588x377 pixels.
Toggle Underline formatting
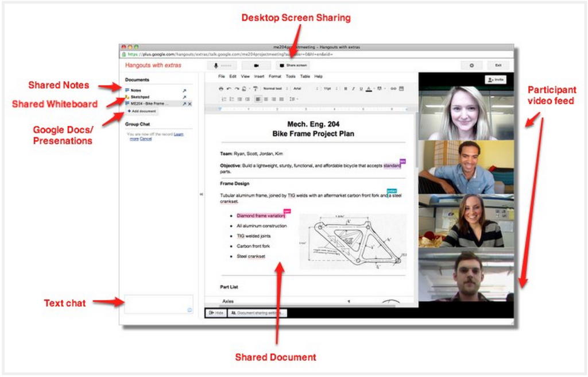tap(361, 89)
